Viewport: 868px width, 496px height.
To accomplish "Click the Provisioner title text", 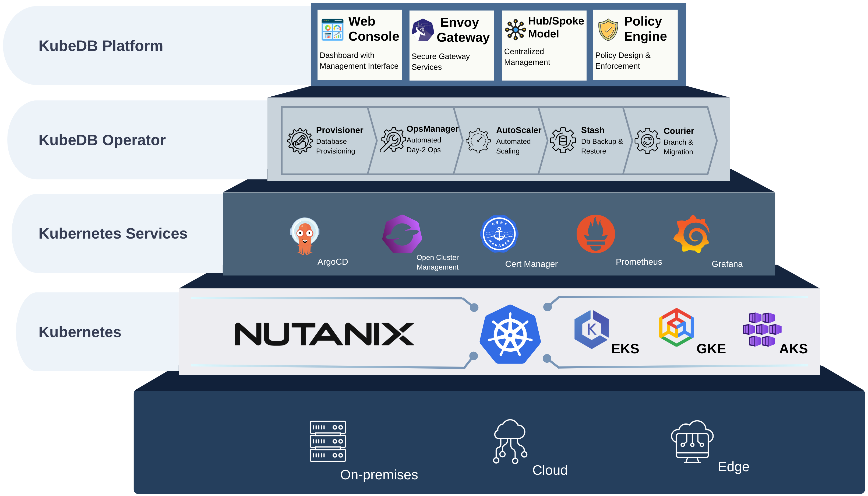I will (x=339, y=130).
